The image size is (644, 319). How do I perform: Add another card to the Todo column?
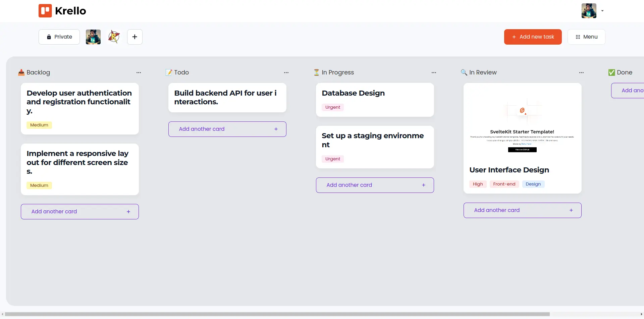click(227, 129)
